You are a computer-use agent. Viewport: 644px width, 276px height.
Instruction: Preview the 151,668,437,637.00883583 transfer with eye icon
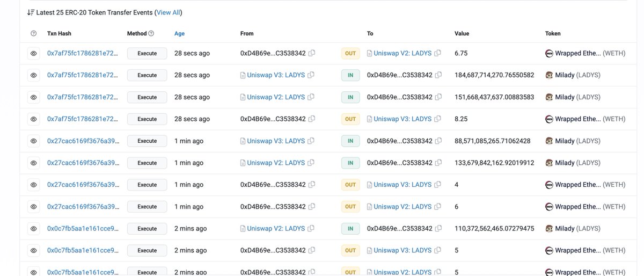tap(33, 97)
